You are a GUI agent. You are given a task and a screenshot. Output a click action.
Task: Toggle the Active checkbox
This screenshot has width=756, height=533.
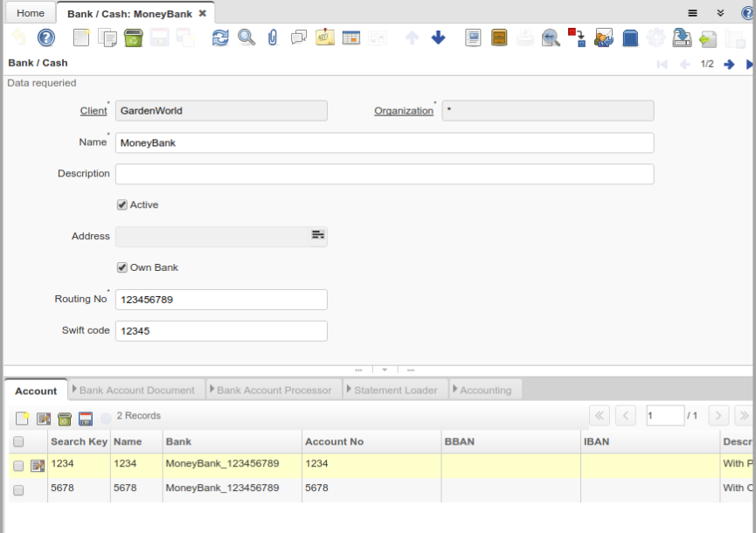coord(122,204)
